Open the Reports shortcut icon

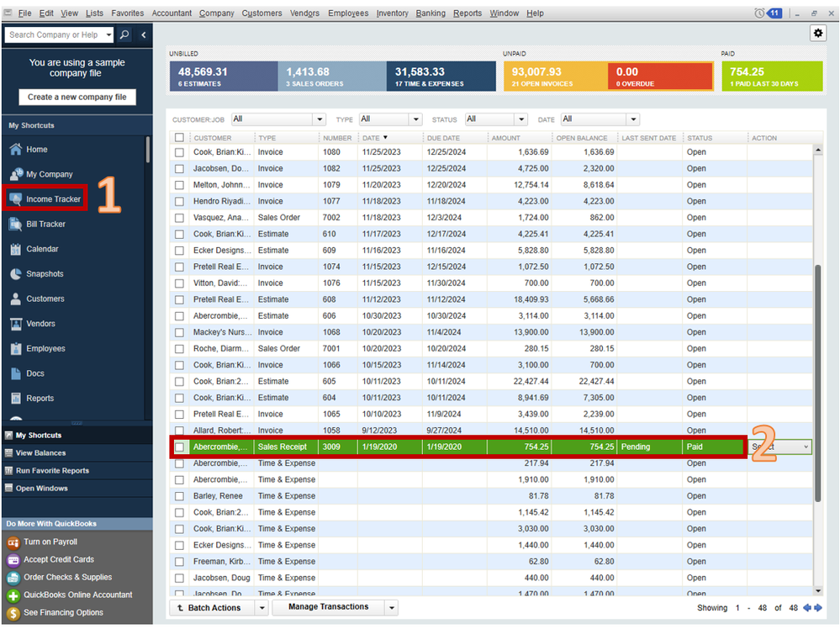point(16,398)
